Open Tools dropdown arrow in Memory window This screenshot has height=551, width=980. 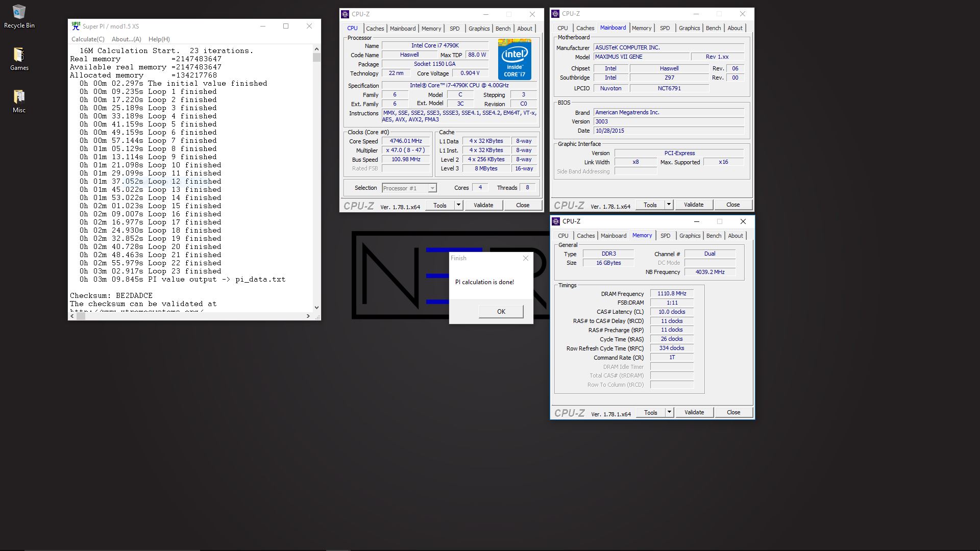point(669,412)
